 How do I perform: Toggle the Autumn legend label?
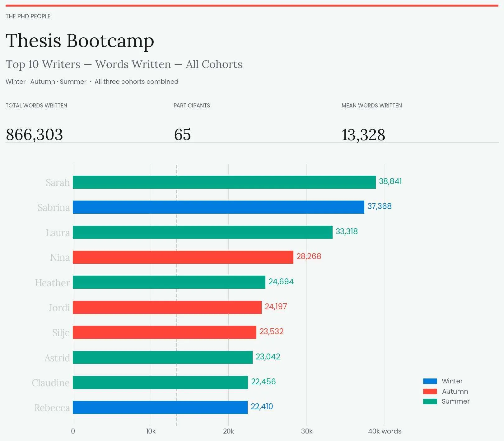(455, 391)
